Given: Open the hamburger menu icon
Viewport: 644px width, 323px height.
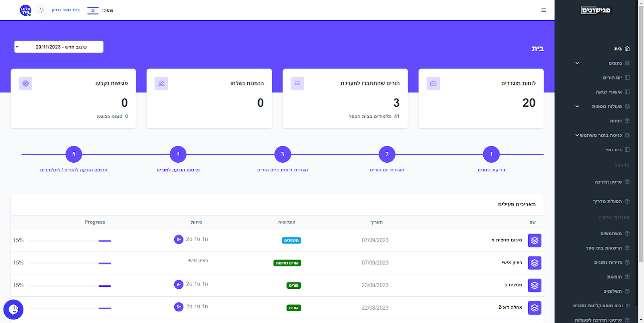Looking at the screenshot, I should [x=544, y=10].
